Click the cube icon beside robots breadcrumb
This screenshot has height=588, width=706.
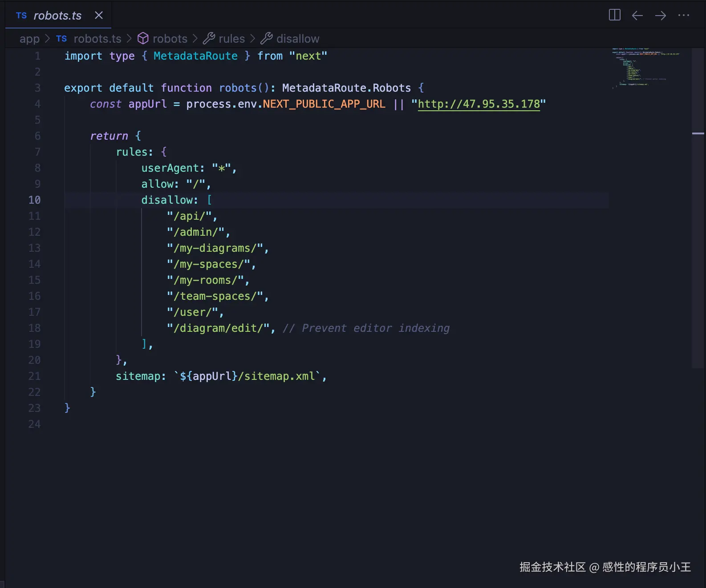[143, 39]
